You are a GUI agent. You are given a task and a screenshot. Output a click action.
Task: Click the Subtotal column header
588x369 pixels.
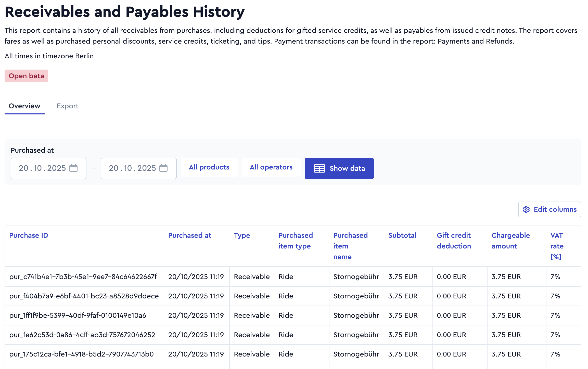point(402,235)
